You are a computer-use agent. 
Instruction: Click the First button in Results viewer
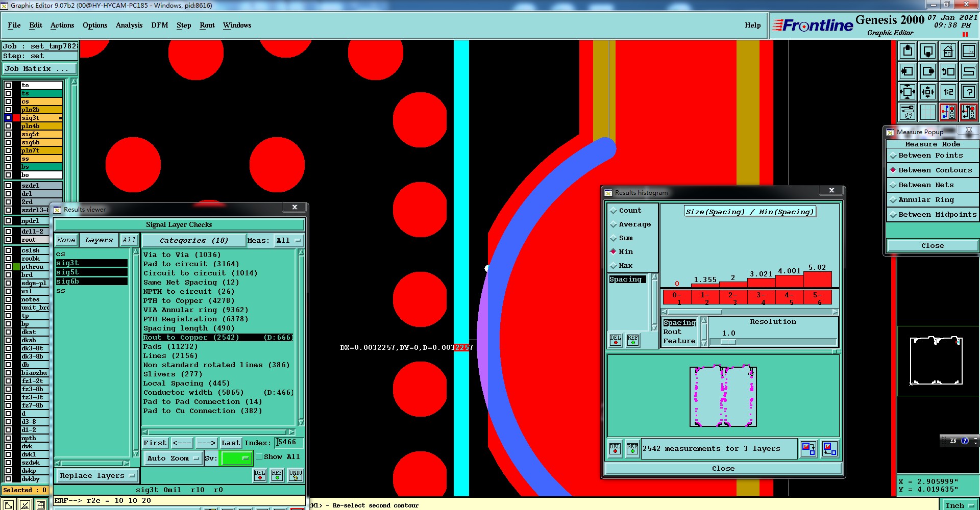[155, 443]
